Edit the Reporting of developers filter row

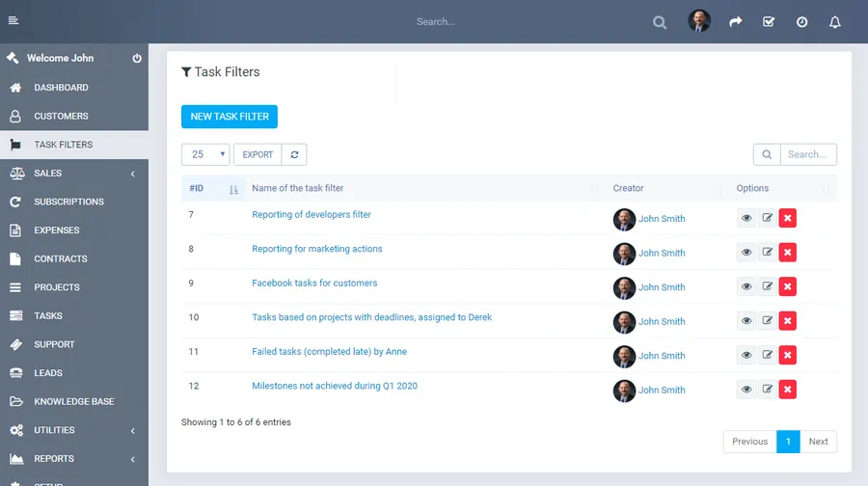pos(768,218)
